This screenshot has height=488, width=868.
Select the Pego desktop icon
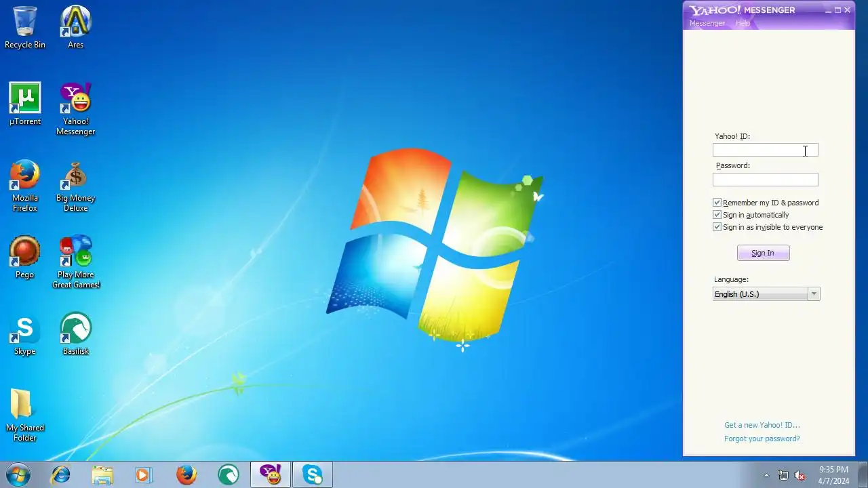coord(25,257)
